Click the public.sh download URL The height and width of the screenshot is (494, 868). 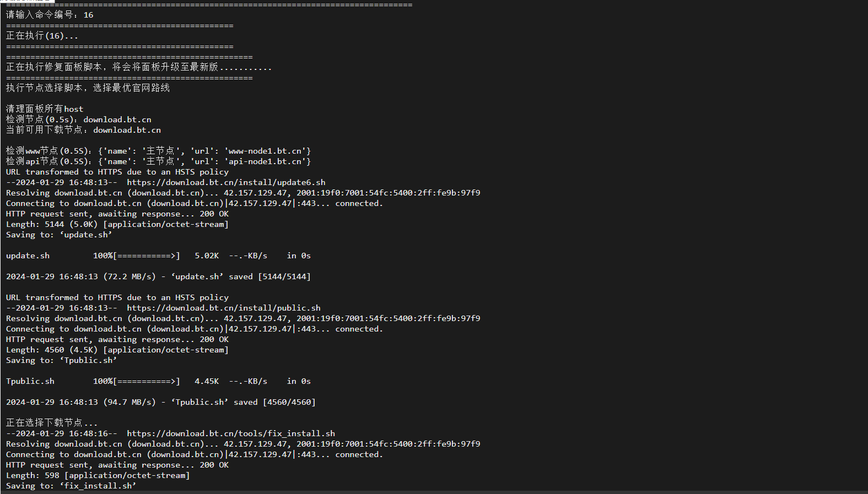point(224,308)
